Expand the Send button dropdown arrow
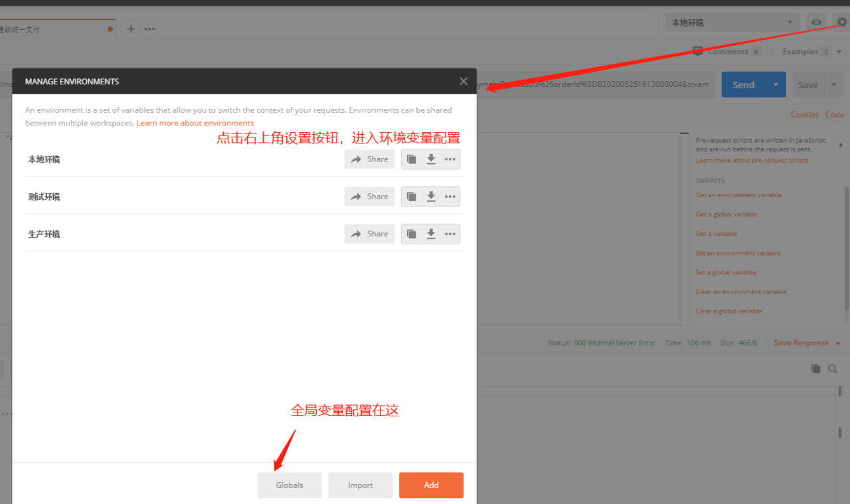The width and height of the screenshot is (850, 504). coord(776,85)
